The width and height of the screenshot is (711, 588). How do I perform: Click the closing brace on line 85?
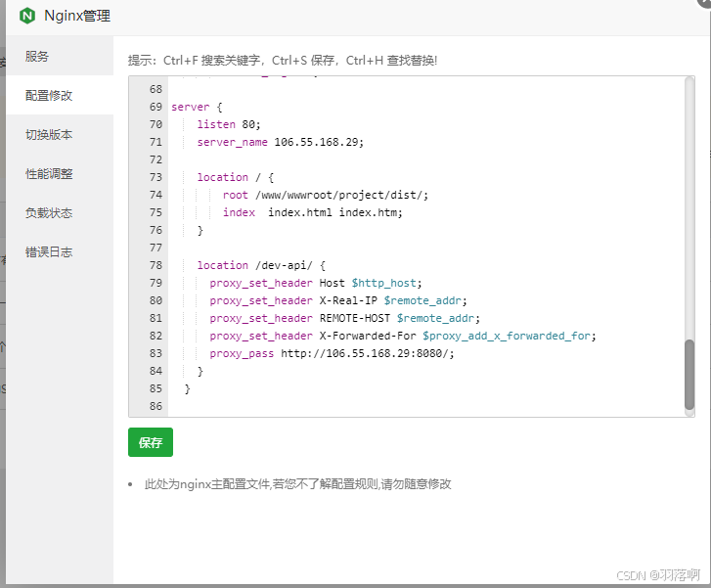187,388
